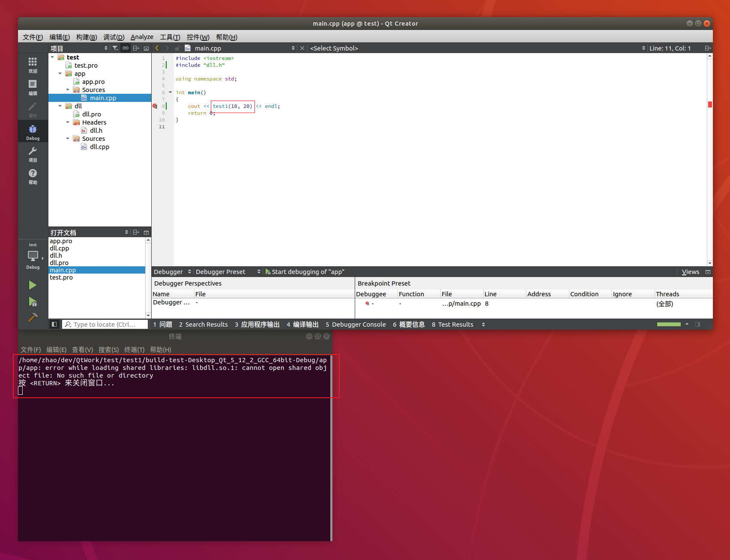The image size is (730, 560).
Task: Show the 5 Debugger Console pane
Action: pyautogui.click(x=356, y=325)
